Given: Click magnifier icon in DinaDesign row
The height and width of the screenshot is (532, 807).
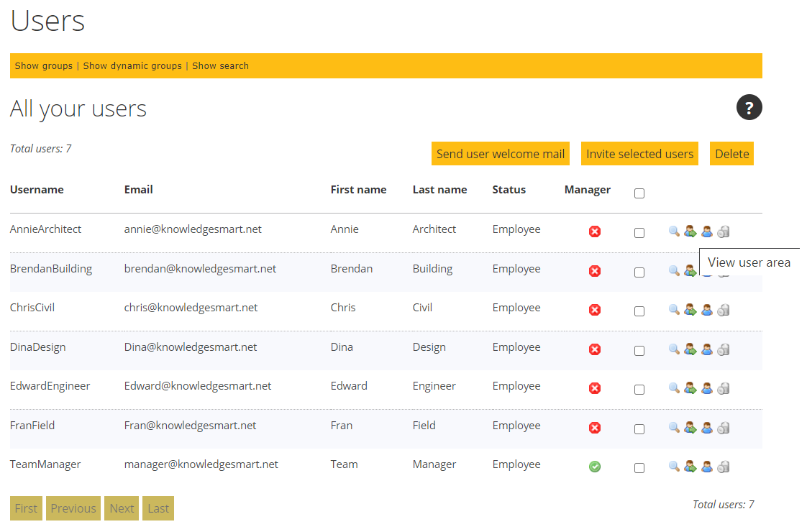Looking at the screenshot, I should pos(674,349).
